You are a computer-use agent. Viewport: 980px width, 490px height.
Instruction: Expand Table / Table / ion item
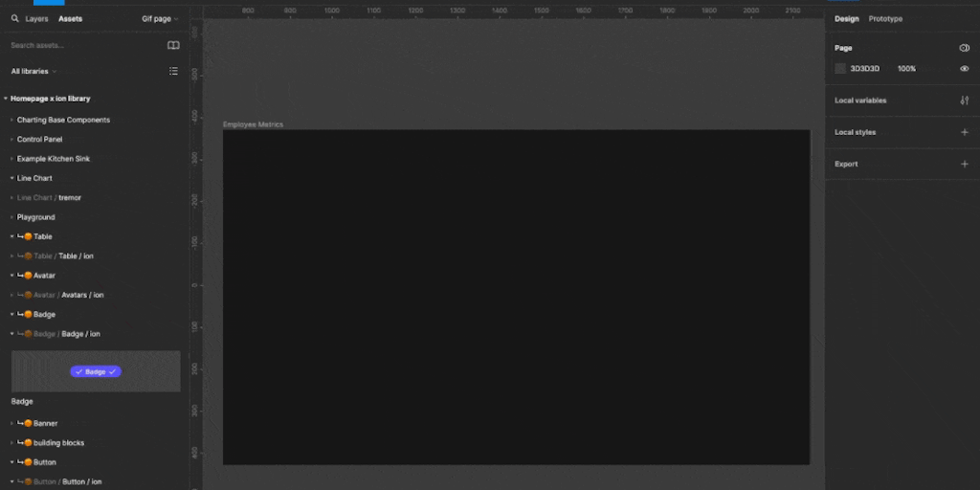[11, 256]
